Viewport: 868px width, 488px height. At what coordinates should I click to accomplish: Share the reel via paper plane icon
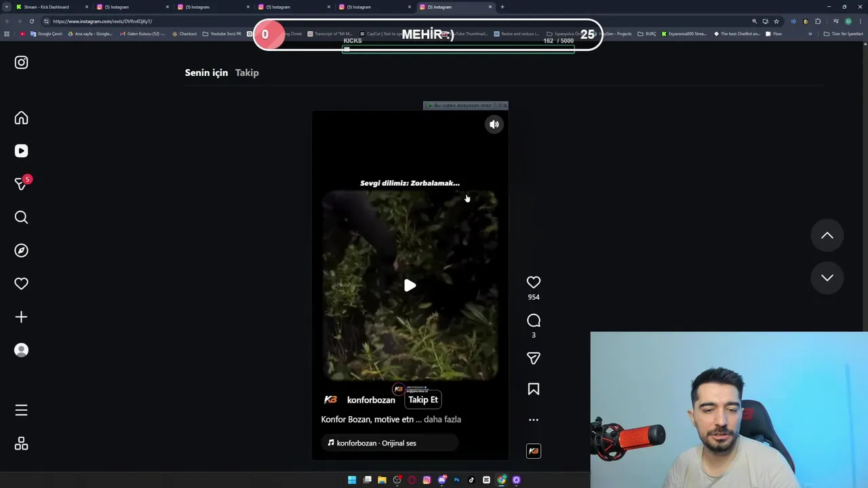click(x=534, y=358)
